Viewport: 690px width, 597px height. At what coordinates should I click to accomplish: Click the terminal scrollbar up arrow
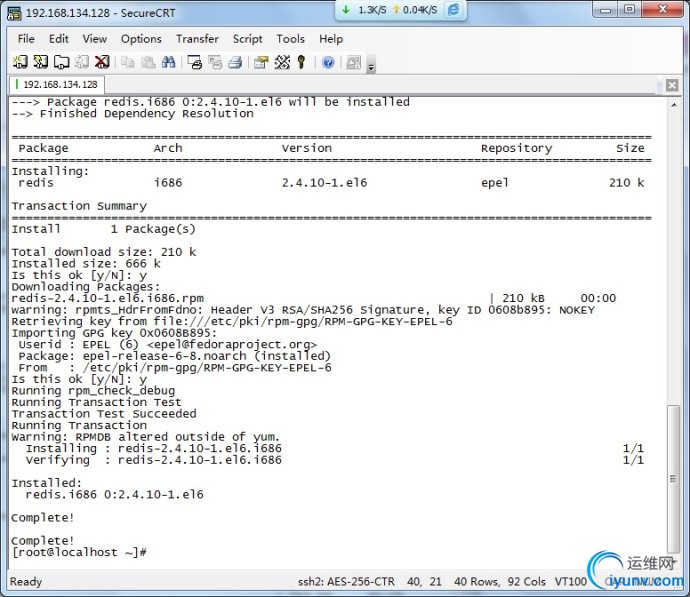(674, 105)
